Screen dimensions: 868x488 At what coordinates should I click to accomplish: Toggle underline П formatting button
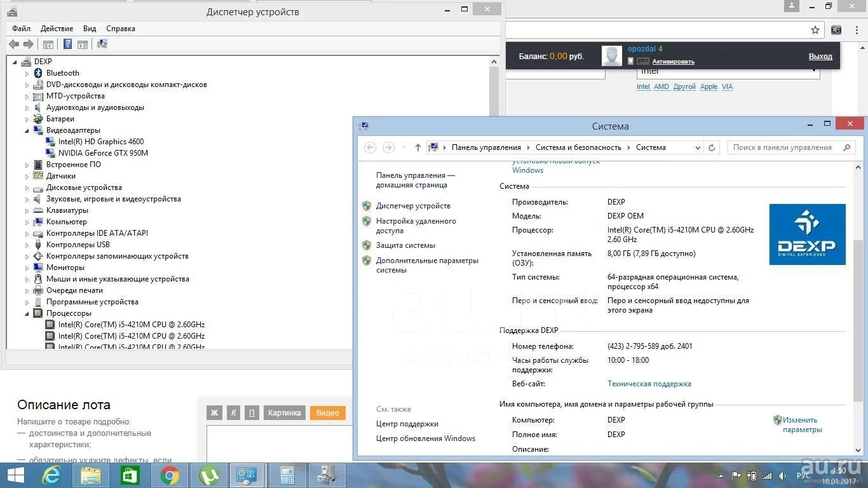(252, 413)
